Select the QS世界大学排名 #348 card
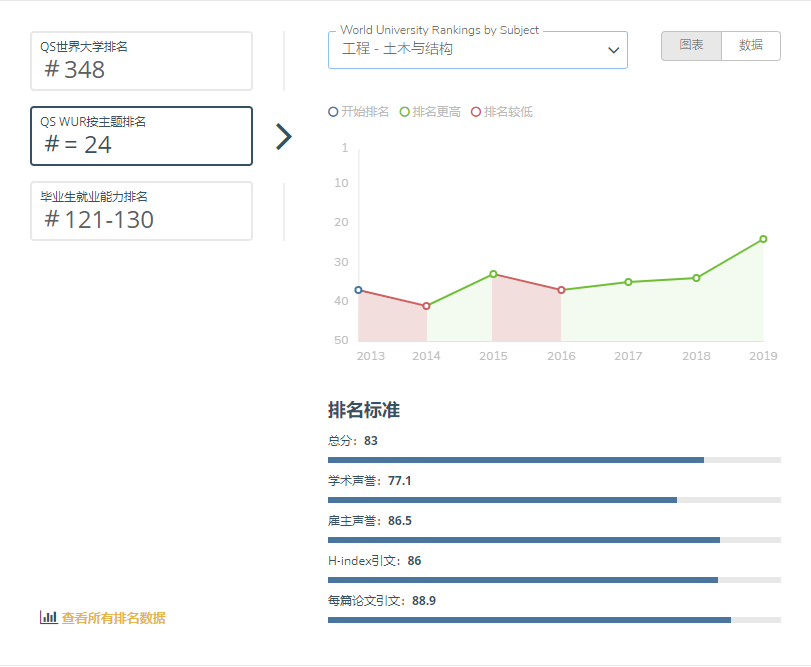The height and width of the screenshot is (667, 811). tap(141, 61)
